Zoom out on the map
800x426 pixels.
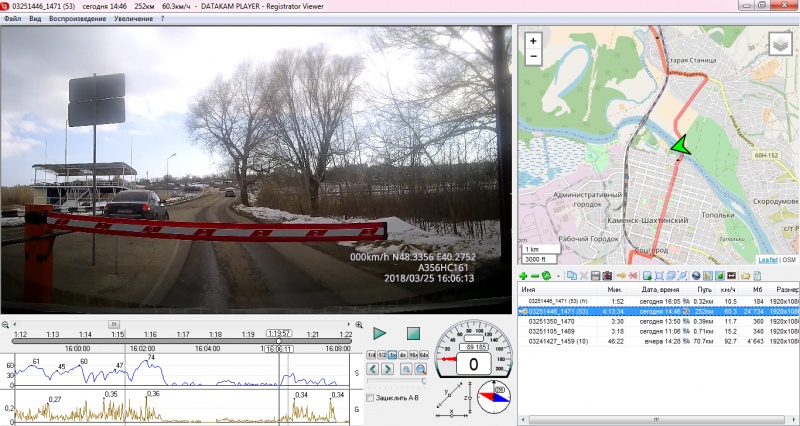point(533,57)
